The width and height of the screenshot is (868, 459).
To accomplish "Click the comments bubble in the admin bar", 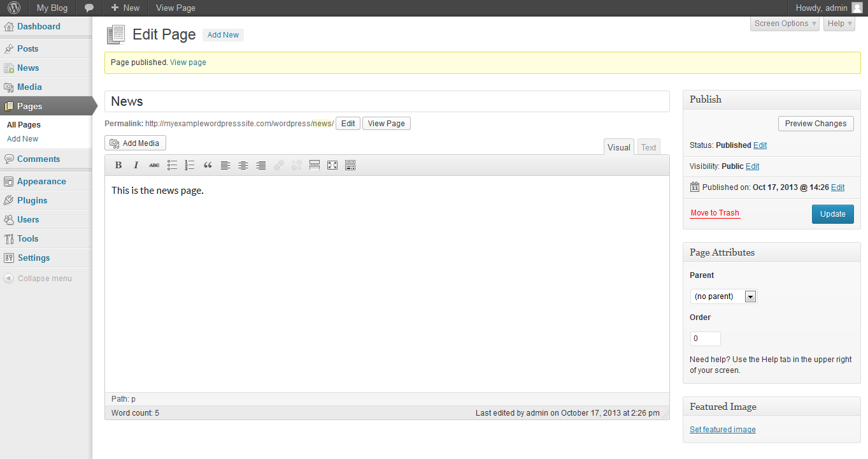I will tap(89, 8).
